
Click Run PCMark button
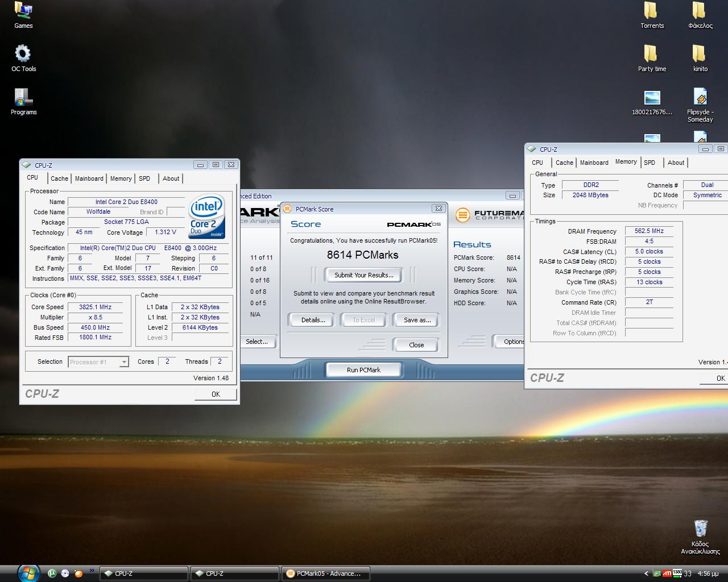click(363, 370)
